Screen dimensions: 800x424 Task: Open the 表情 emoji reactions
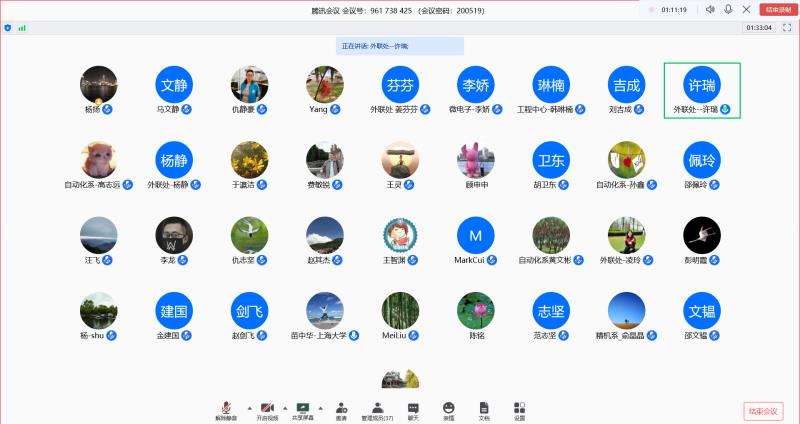click(x=449, y=410)
